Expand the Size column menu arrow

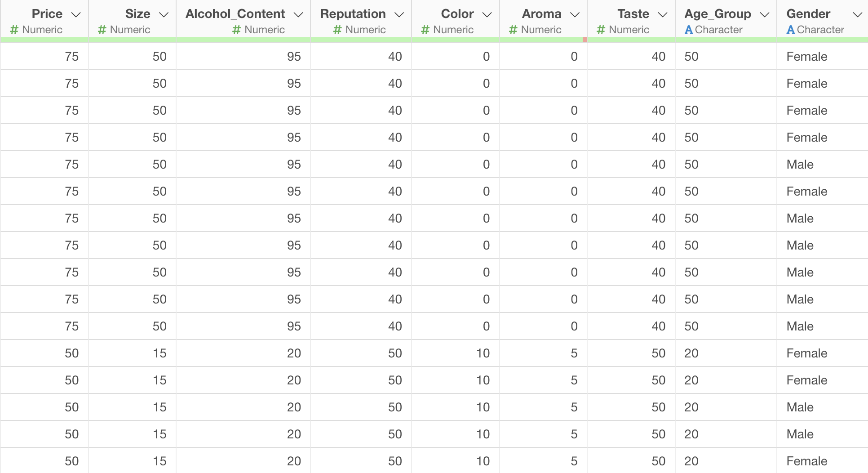pos(164,15)
